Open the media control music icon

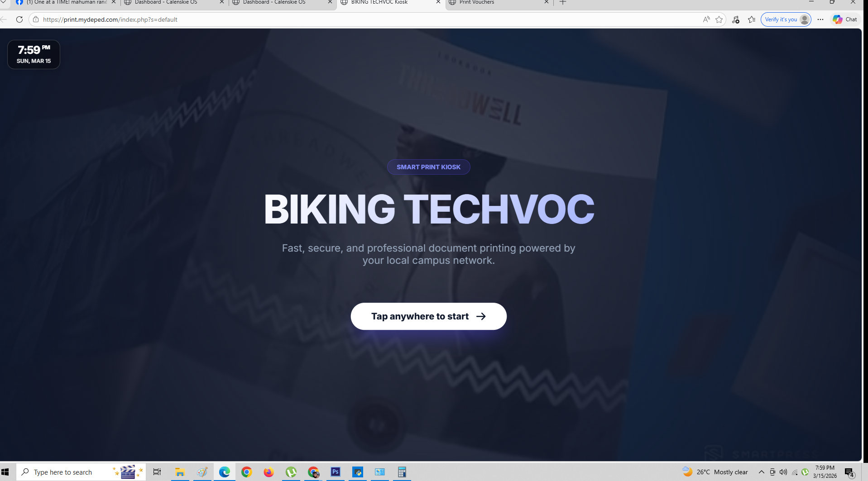pos(735,19)
